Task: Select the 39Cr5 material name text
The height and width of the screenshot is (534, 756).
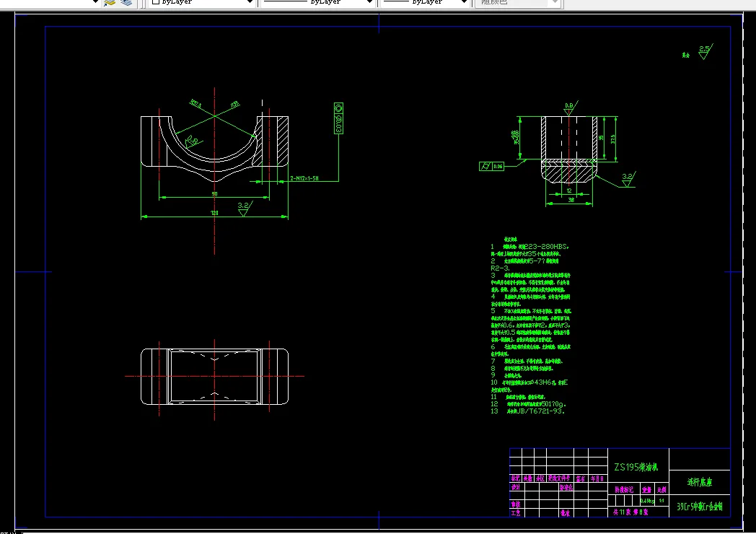Action: click(700, 507)
